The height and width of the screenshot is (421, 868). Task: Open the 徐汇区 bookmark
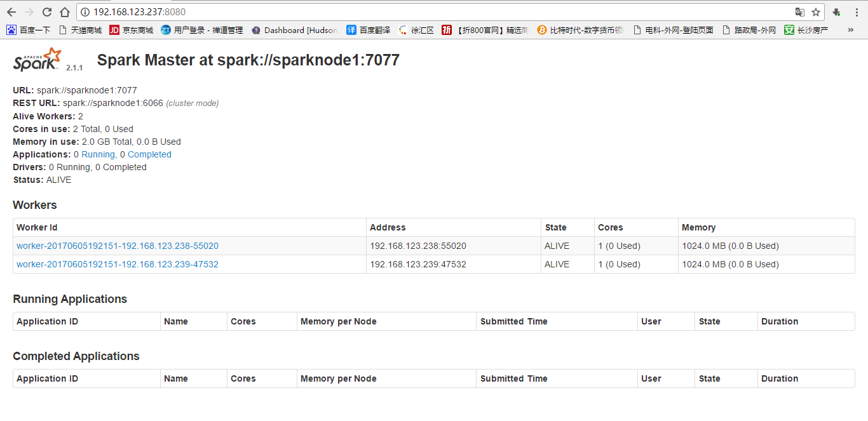point(416,30)
